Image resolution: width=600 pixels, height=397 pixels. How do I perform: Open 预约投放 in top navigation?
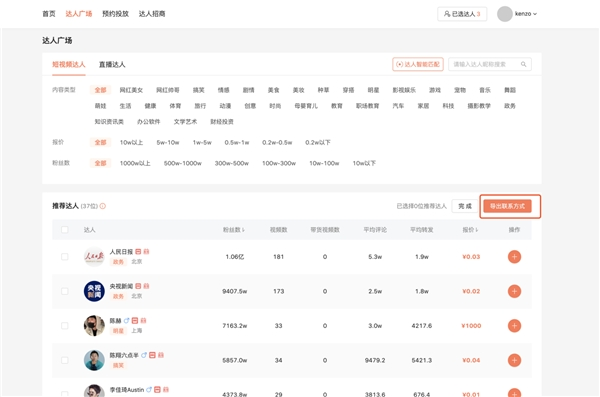coord(115,14)
